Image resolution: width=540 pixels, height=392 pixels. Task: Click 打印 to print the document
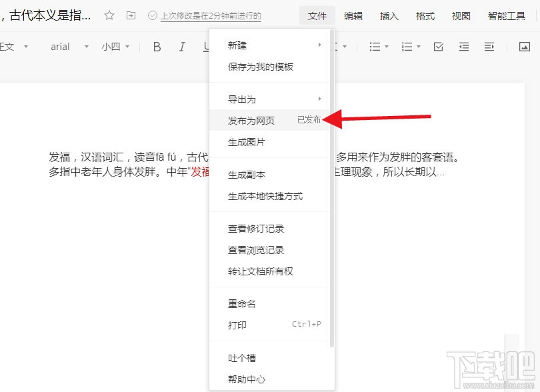point(240,326)
